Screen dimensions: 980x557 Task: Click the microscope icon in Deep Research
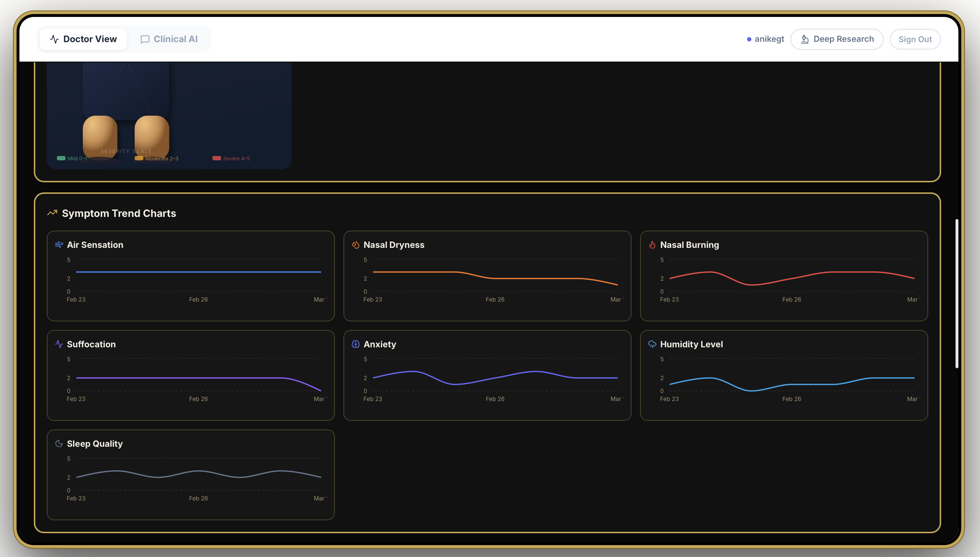click(805, 39)
